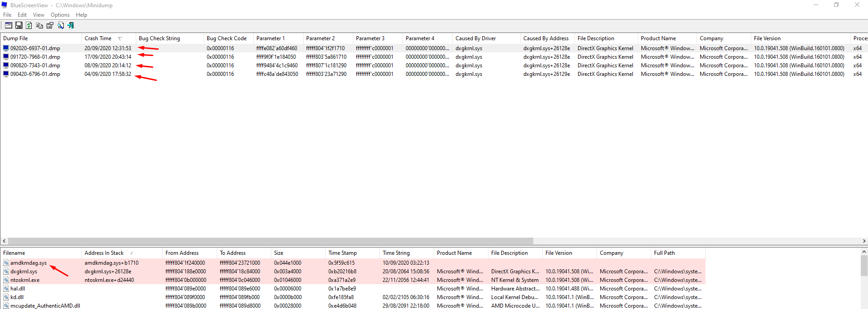Click the icon beside 091720-7968-01.dmp
The height and width of the screenshot is (309, 868).
click(6, 56)
